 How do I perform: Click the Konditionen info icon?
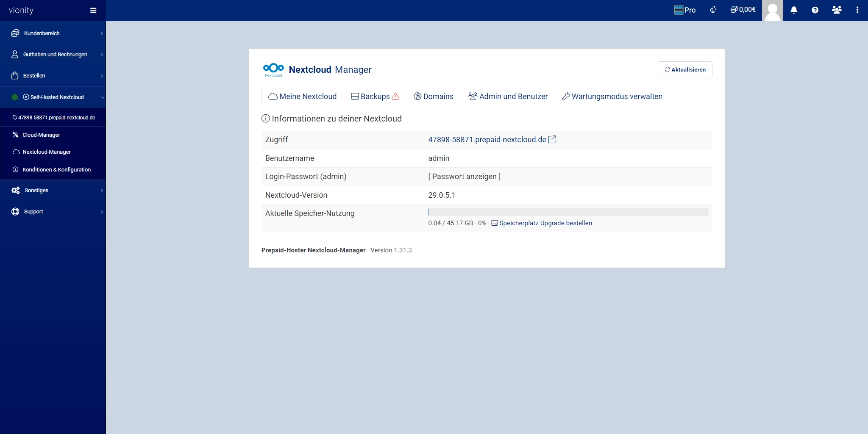click(16, 169)
